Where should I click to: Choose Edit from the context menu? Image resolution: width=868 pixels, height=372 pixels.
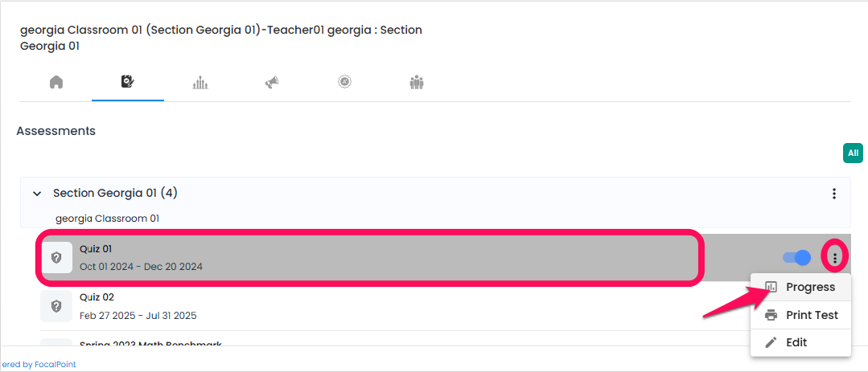coord(800,343)
